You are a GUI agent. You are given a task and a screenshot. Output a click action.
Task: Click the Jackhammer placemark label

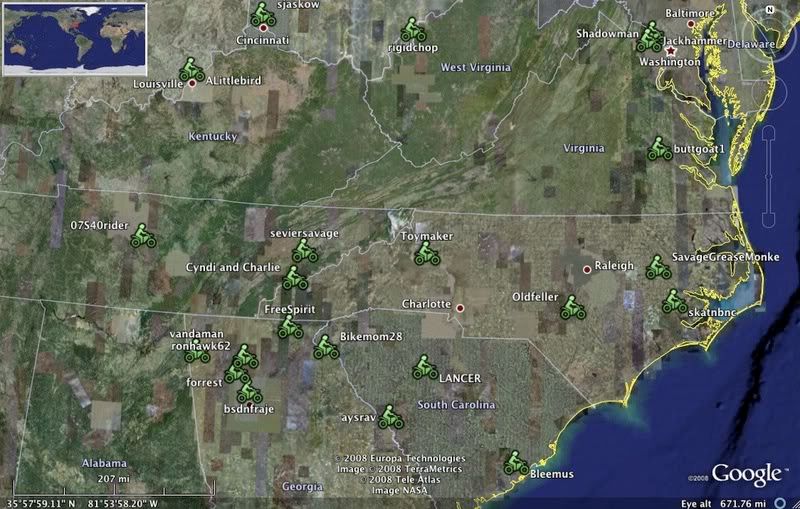(x=694, y=40)
